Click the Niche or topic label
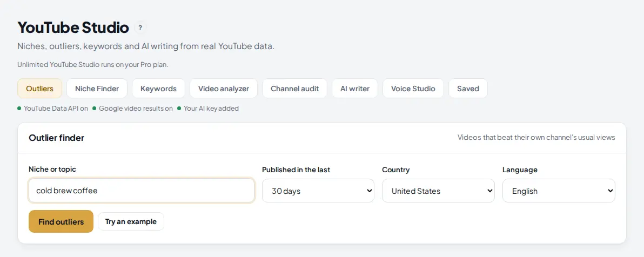The image size is (644, 257). tap(52, 169)
